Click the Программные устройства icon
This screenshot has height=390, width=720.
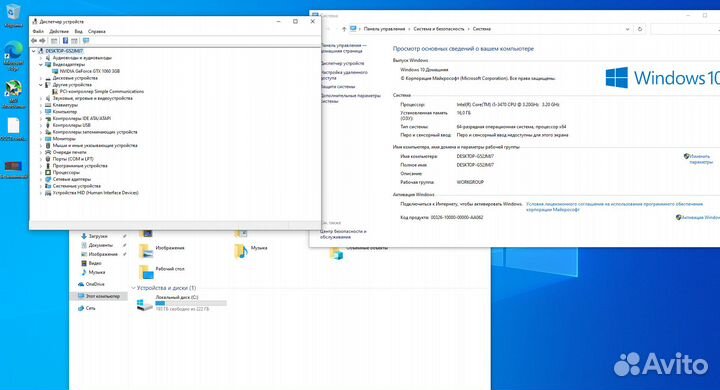pyautogui.click(x=48, y=165)
